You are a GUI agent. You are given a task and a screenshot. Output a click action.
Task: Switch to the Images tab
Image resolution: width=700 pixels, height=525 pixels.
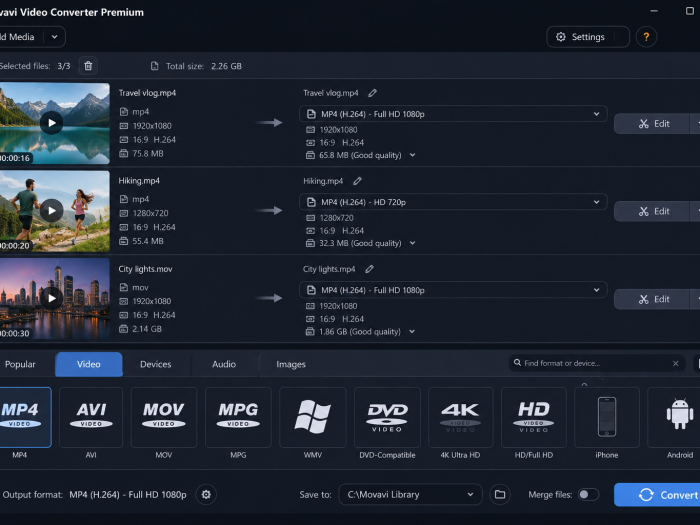click(x=291, y=364)
